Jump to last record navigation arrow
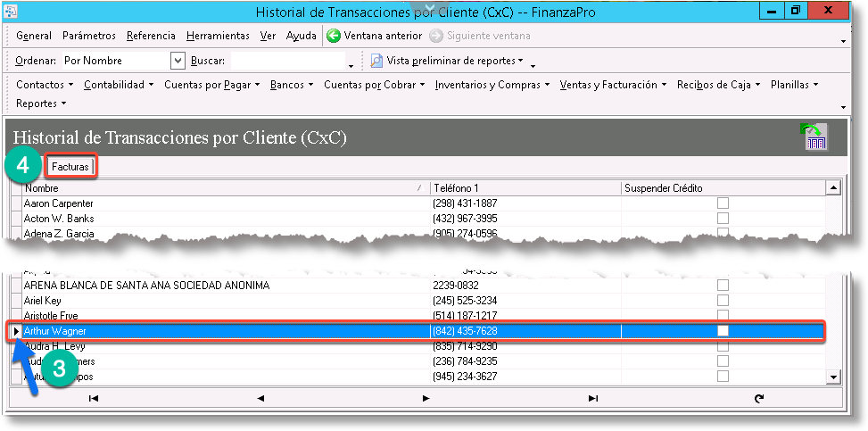Screen dimensions: 868x431 click(593, 398)
